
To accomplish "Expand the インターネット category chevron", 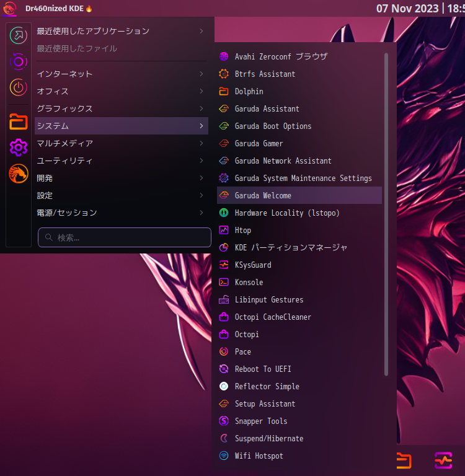I will (x=201, y=74).
